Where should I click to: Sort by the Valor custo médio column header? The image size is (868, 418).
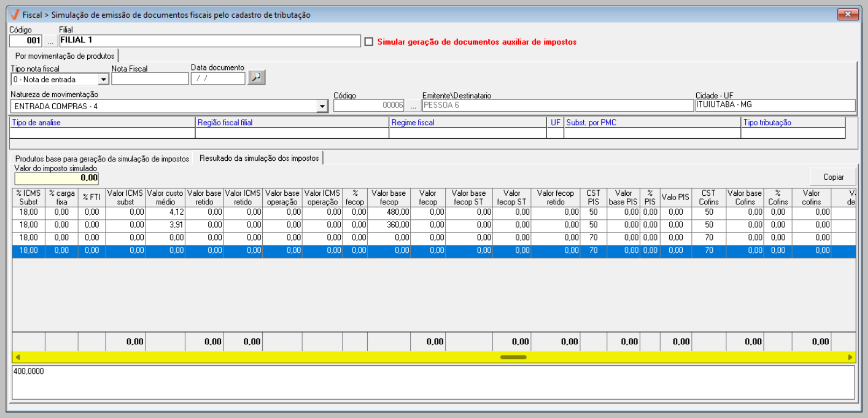pyautogui.click(x=165, y=197)
